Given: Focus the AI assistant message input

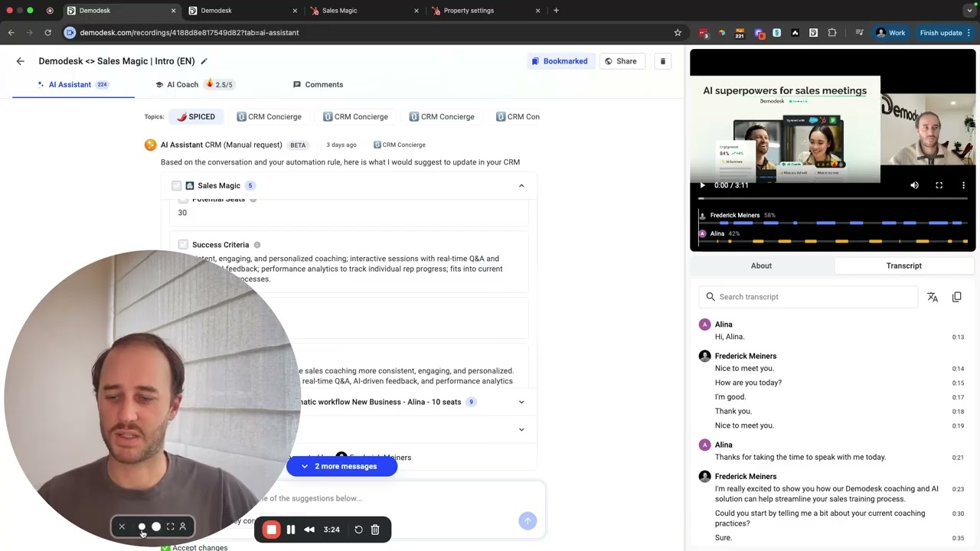Looking at the screenshot, I should click(383, 498).
